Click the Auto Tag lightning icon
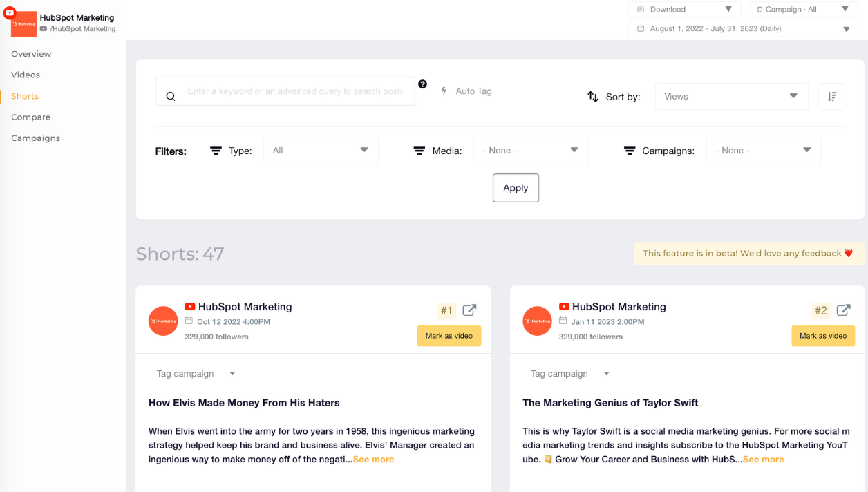The width and height of the screenshot is (868, 492). [x=444, y=91]
